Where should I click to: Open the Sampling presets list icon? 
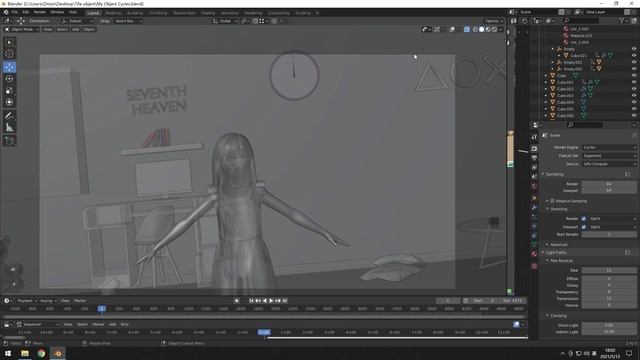point(627,174)
